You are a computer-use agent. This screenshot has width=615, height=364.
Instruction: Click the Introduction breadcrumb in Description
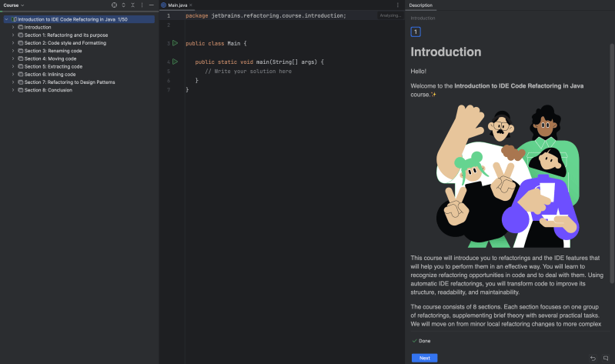click(423, 18)
